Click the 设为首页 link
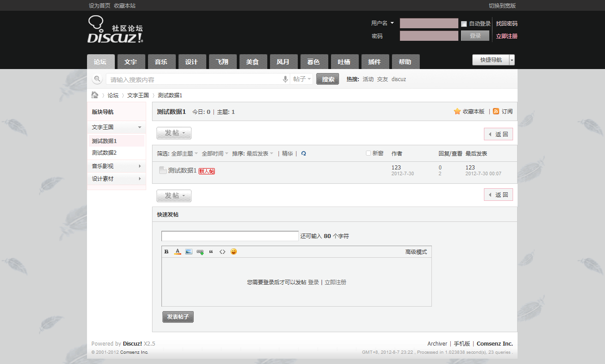Viewport: 605px width, 364px height. (x=100, y=6)
